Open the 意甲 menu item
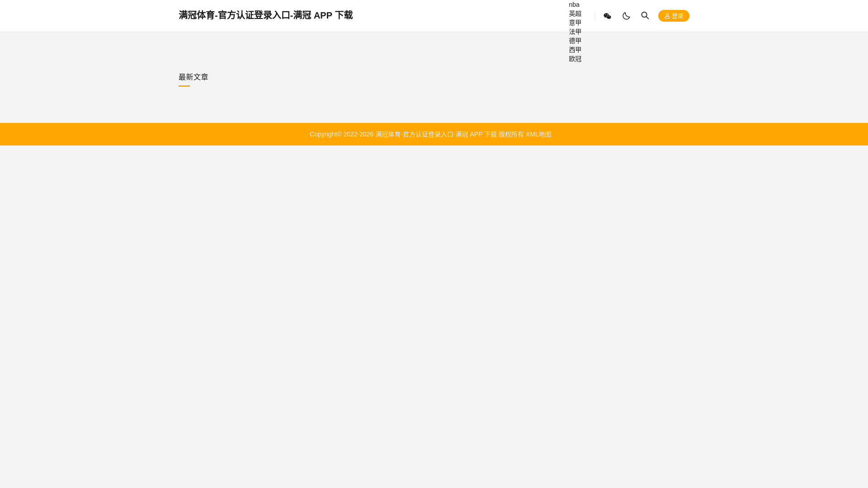Screen dimensions: 868x488 pyautogui.click(x=575, y=23)
